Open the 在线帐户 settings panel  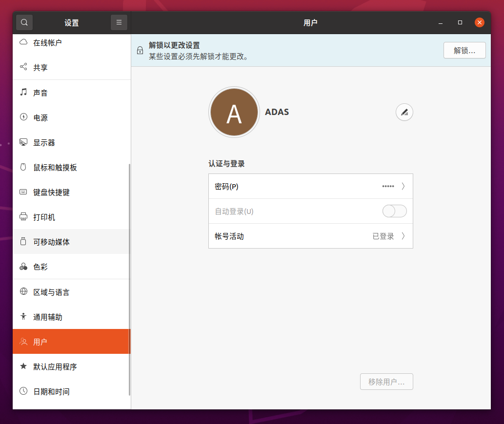(x=72, y=42)
